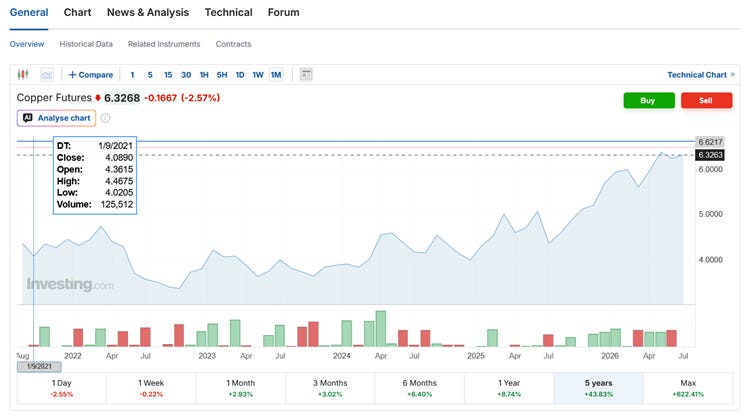Choose the 6 Months range

pyautogui.click(x=420, y=388)
